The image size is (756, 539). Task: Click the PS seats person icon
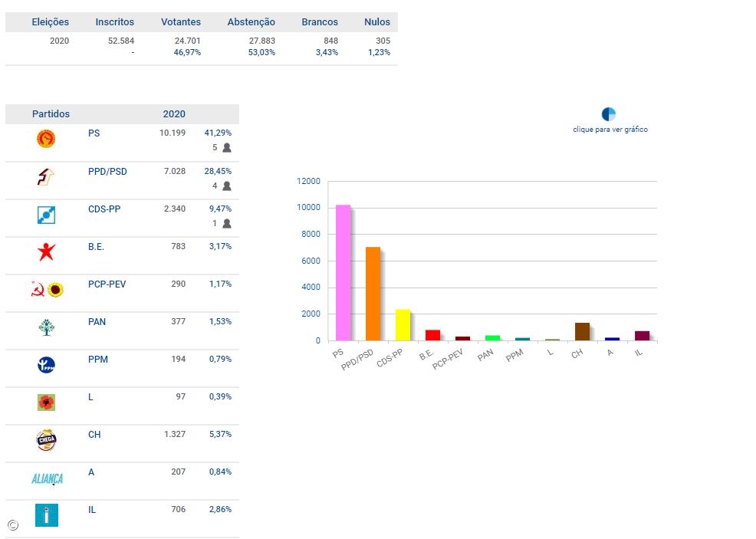click(227, 148)
